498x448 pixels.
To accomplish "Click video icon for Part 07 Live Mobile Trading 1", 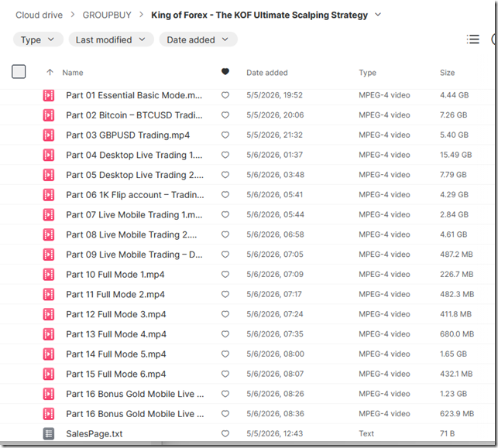I will click(49, 215).
